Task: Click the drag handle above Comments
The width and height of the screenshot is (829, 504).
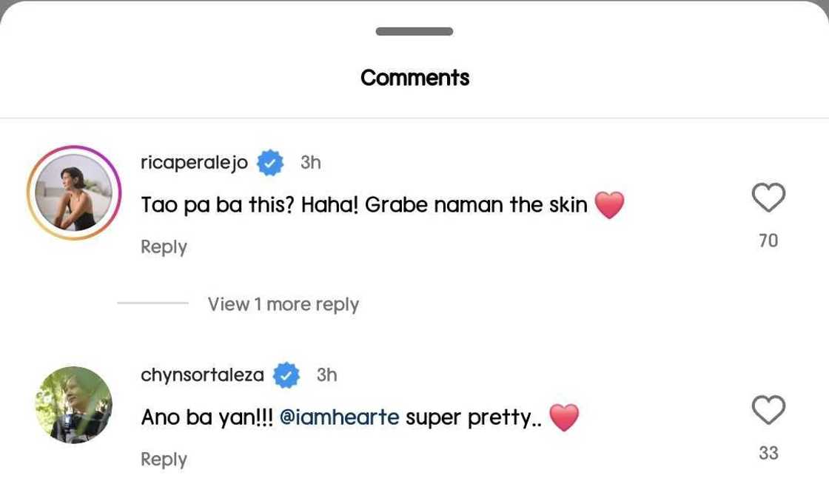Action: click(414, 32)
